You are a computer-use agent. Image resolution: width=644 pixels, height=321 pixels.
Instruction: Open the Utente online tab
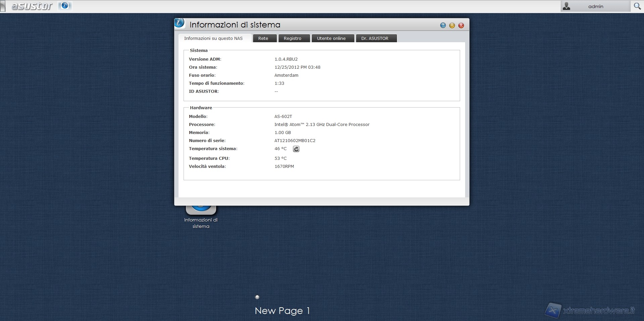[331, 38]
